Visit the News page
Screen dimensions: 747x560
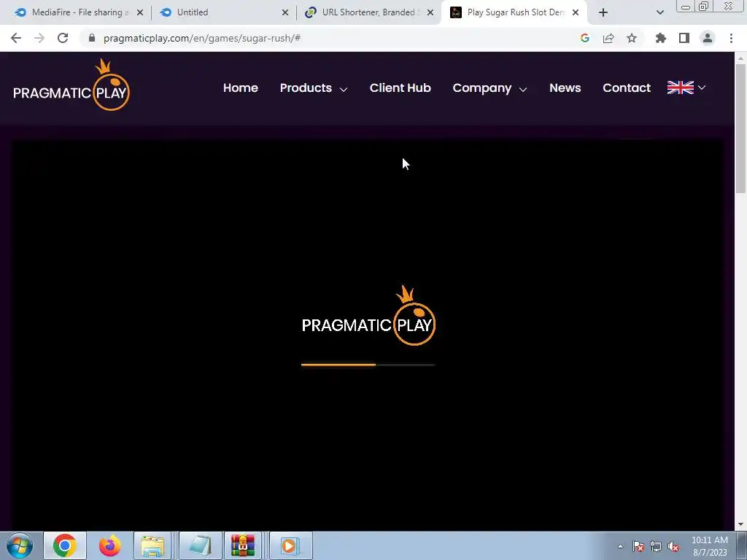[x=565, y=87]
